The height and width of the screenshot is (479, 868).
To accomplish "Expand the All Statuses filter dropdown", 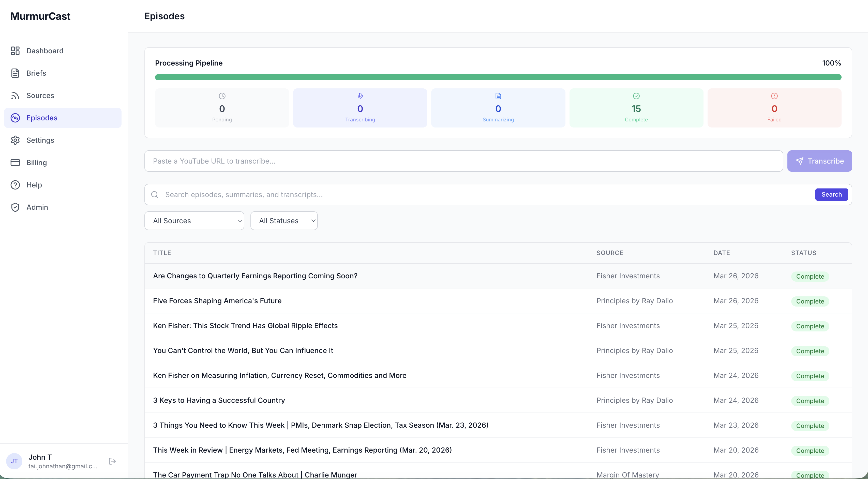I will click(284, 221).
